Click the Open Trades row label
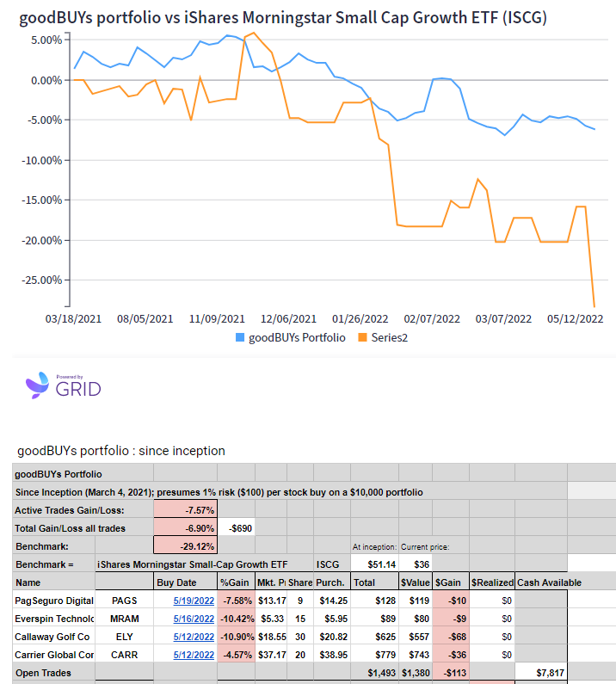 pos(43,673)
